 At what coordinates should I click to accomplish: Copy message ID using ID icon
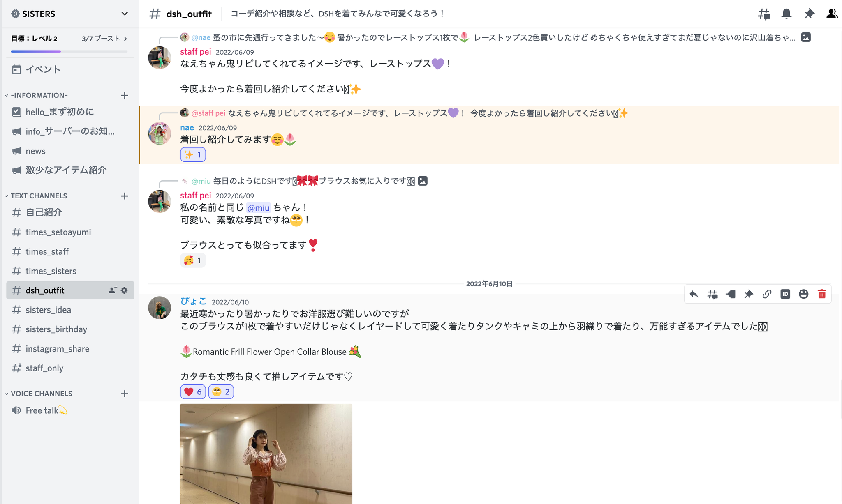pos(785,294)
